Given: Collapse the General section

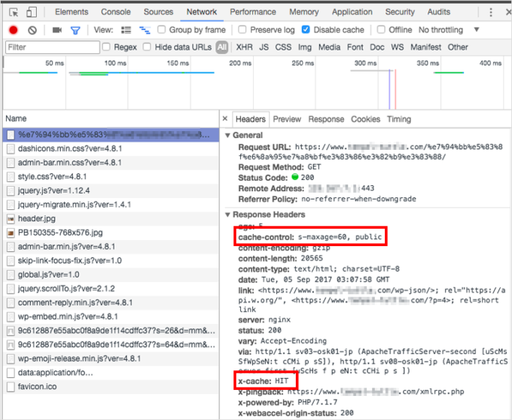Looking at the screenshot, I should click(x=227, y=135).
